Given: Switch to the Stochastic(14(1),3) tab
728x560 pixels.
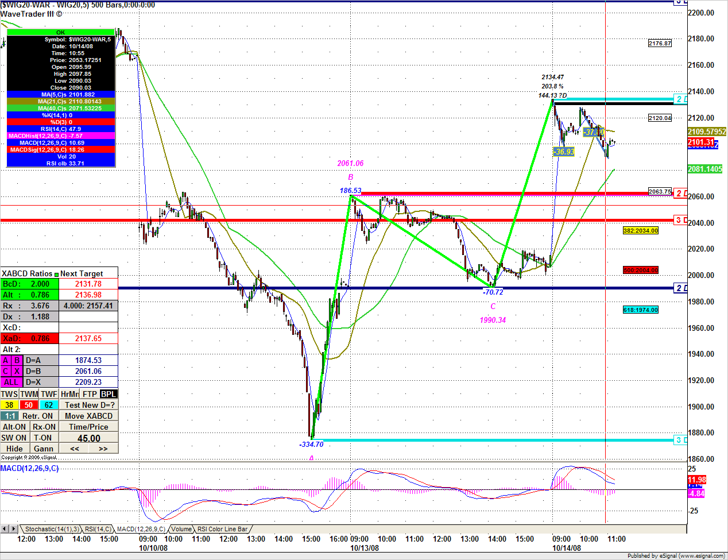Looking at the screenshot, I should [x=52, y=529].
